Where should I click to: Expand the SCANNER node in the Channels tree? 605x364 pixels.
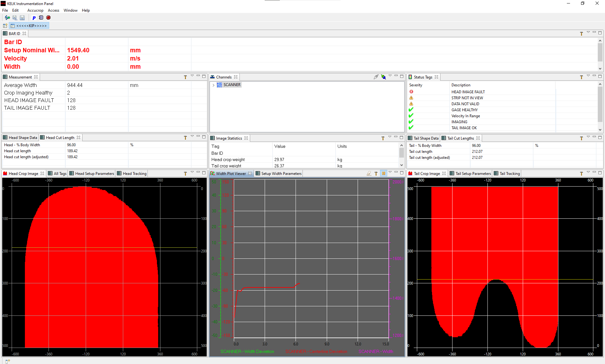(213, 85)
